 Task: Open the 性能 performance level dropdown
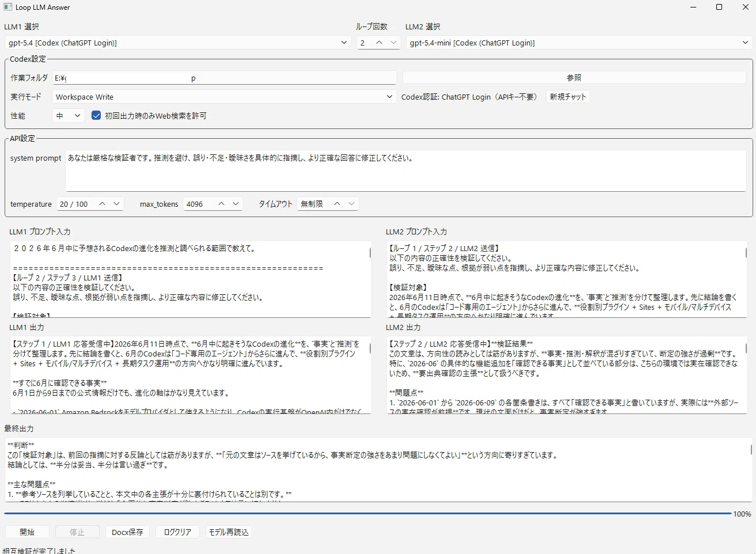click(69, 116)
